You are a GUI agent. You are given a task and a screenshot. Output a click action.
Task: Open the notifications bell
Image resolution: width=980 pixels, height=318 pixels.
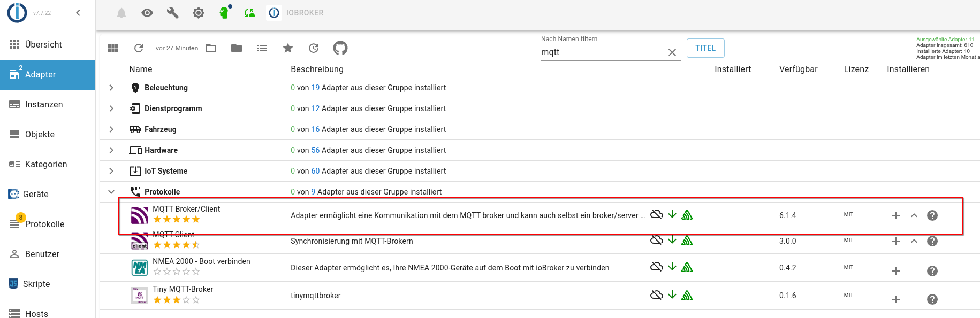[121, 13]
